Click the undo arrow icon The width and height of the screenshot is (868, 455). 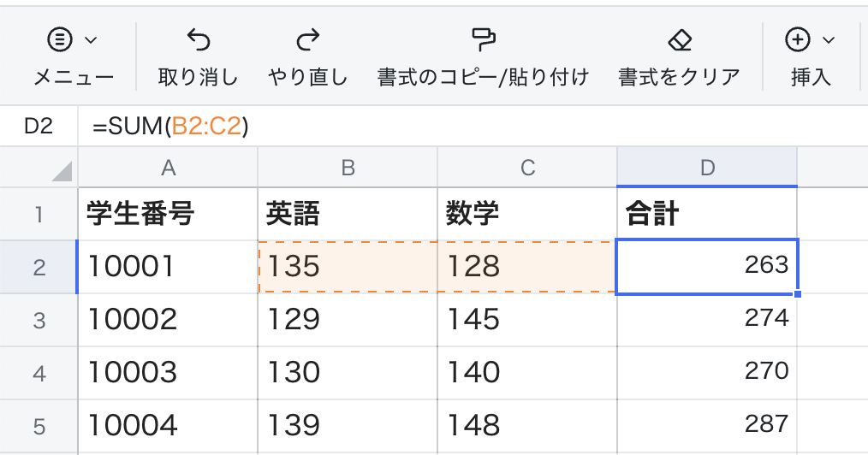pyautogui.click(x=198, y=40)
